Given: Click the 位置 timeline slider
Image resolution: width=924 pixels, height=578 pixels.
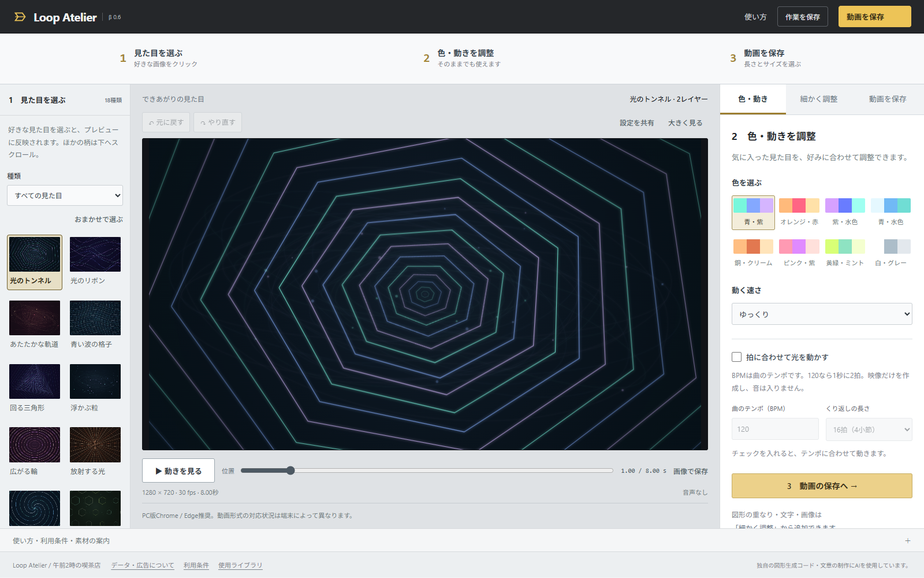Looking at the screenshot, I should 427,470.
